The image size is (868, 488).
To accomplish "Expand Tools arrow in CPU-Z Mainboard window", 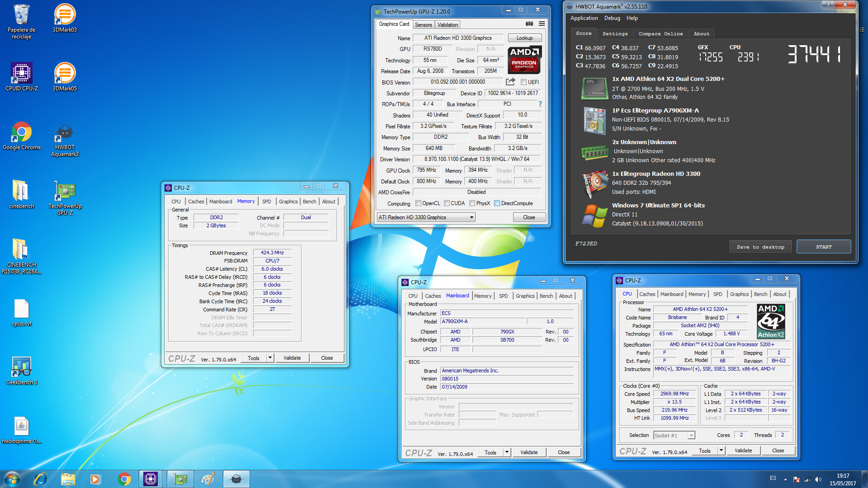I will click(507, 452).
